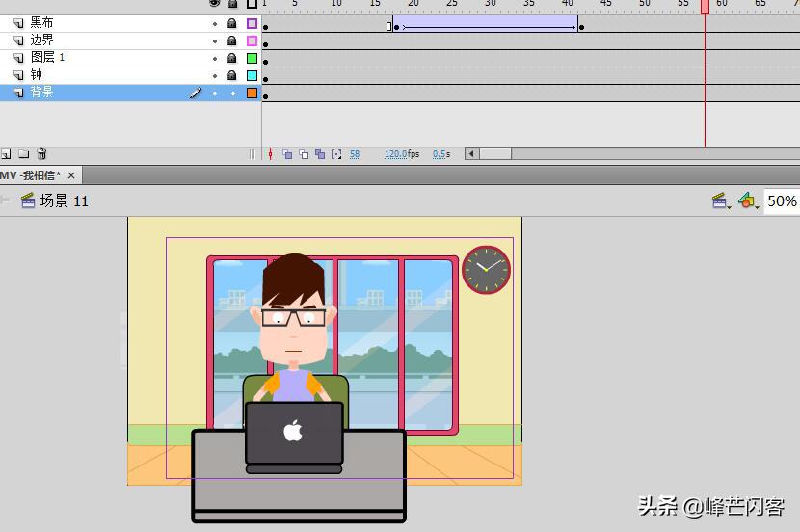Click lock all layers header icon

tap(232, 4)
